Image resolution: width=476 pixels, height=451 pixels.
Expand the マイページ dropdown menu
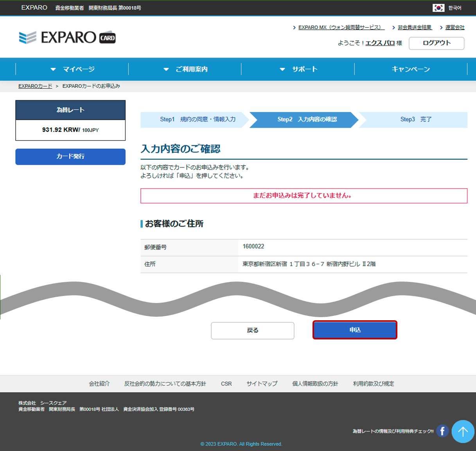pyautogui.click(x=72, y=69)
